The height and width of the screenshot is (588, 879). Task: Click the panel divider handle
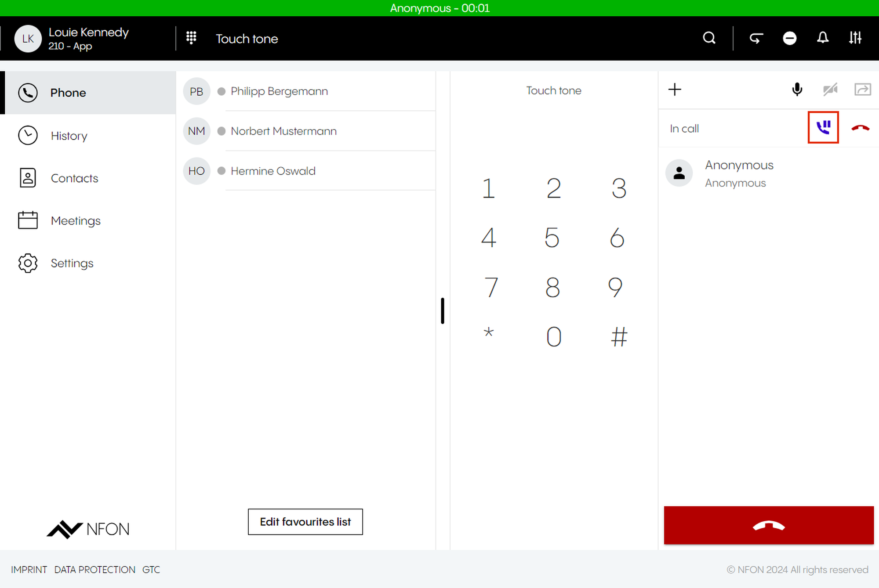point(443,311)
